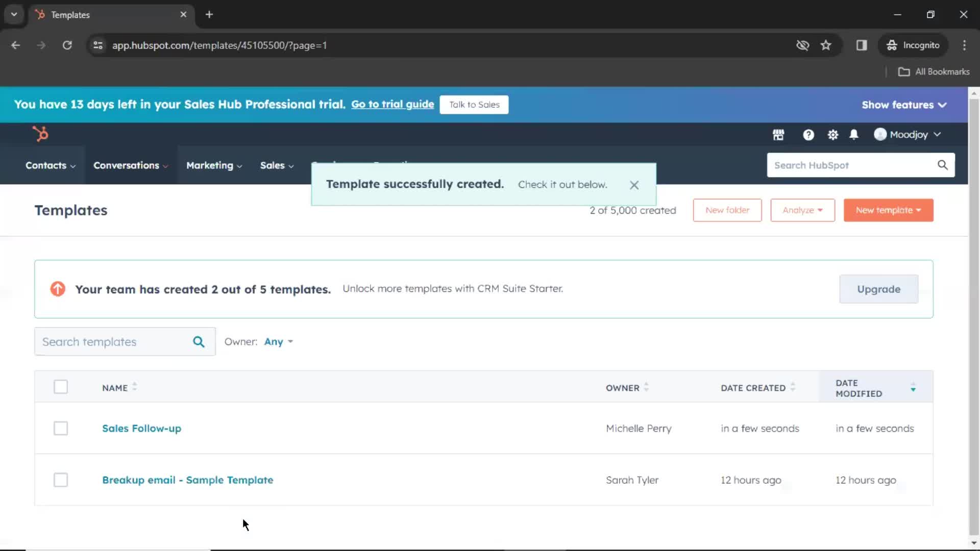Expand the Sales menu
Screen dimensions: 980x551
(x=277, y=165)
